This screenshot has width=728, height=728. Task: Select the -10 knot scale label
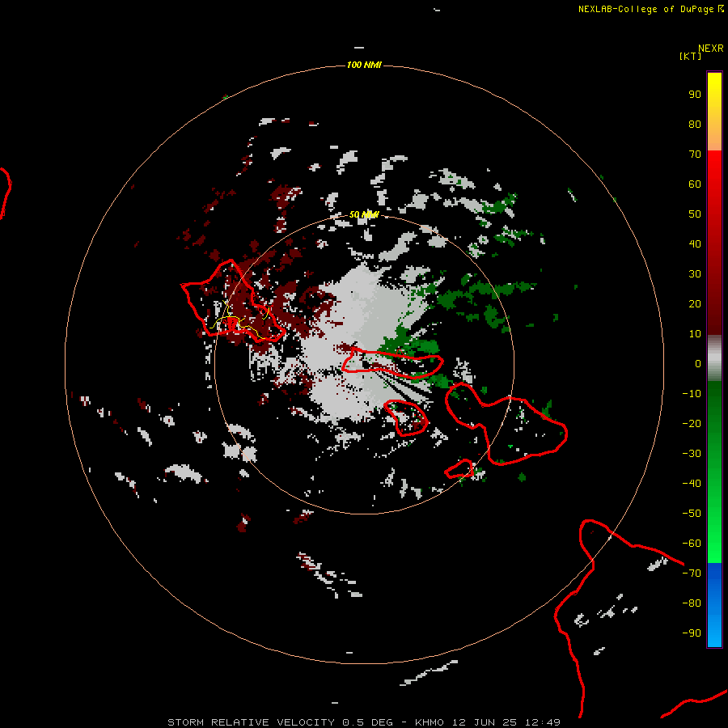tap(692, 394)
